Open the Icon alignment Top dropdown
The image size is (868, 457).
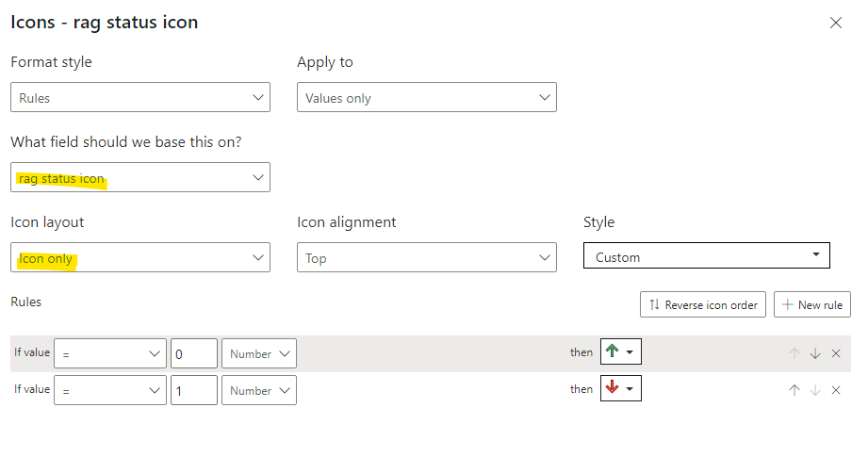click(427, 257)
